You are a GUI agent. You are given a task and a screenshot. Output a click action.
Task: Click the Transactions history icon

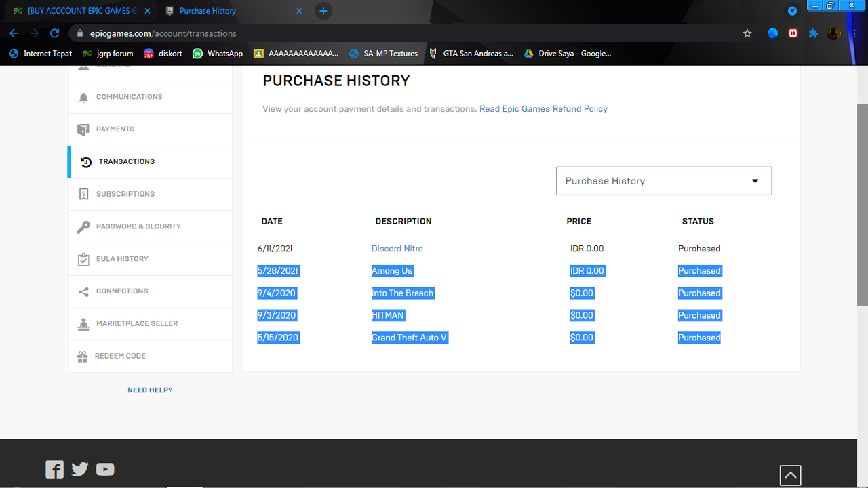click(86, 162)
